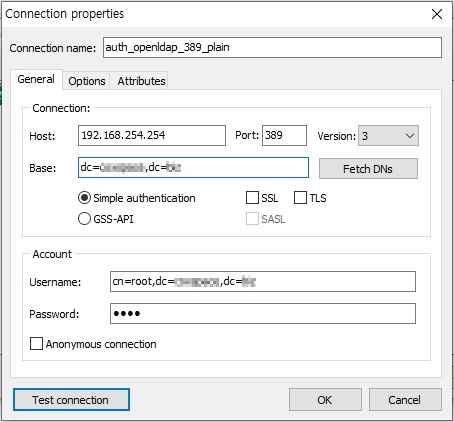Confirm with the OK button
This screenshot has height=422, width=454.
pos(325,400)
